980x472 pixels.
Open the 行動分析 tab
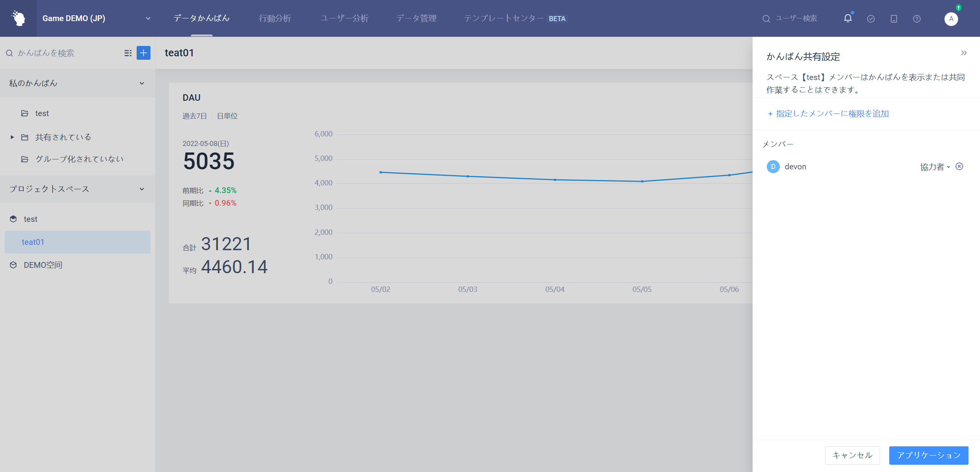(x=275, y=18)
